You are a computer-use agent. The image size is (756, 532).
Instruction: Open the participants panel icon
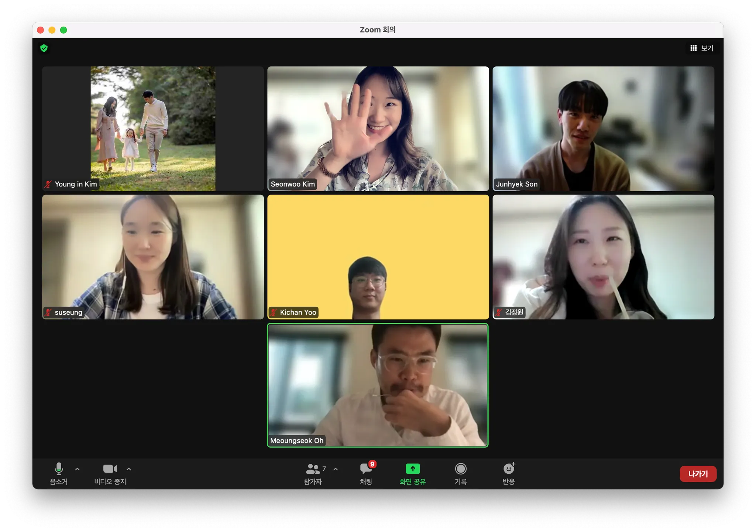click(313, 469)
